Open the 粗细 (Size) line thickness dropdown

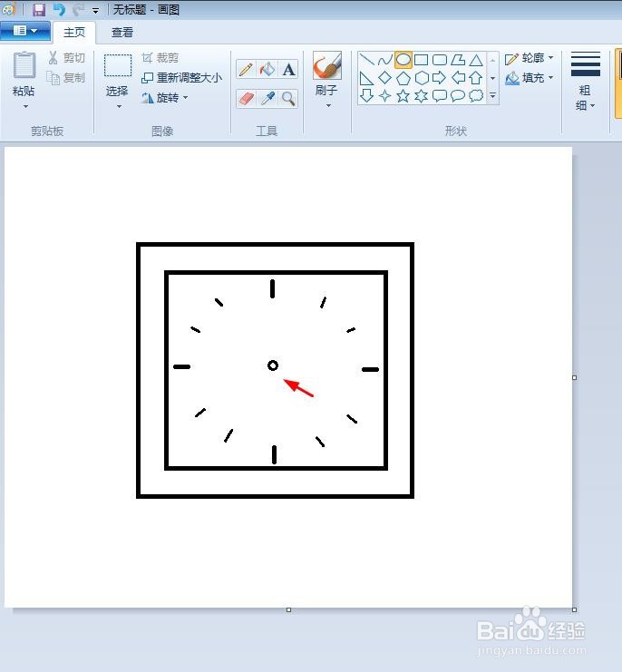[585, 82]
